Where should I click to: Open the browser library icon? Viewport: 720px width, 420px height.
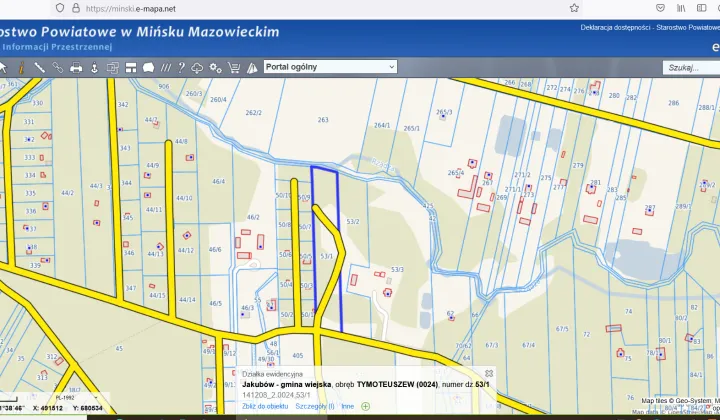point(681,8)
